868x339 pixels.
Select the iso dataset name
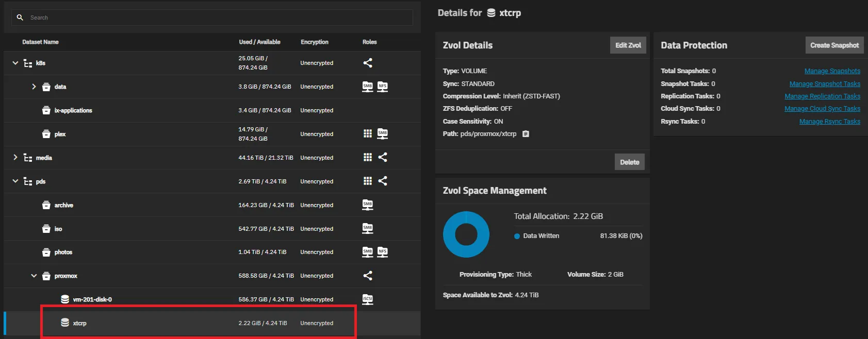click(x=58, y=229)
